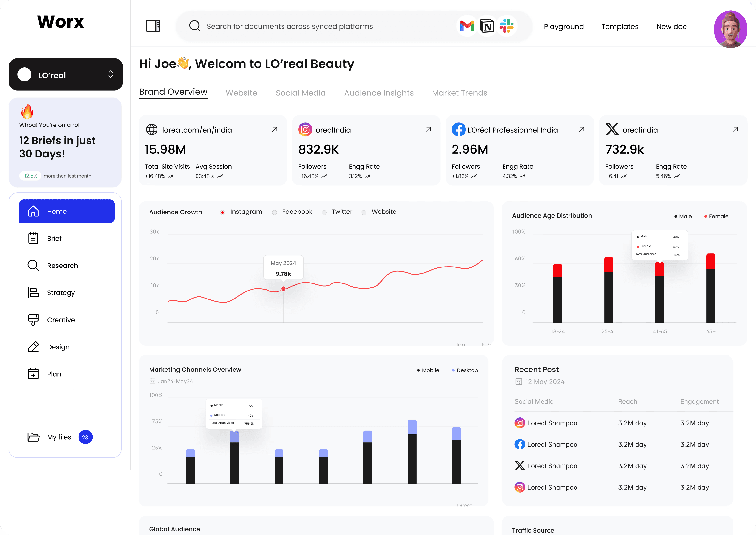Screen dimensions: 756x535
Task: Click the 12.8% growth badge
Action: click(31, 176)
